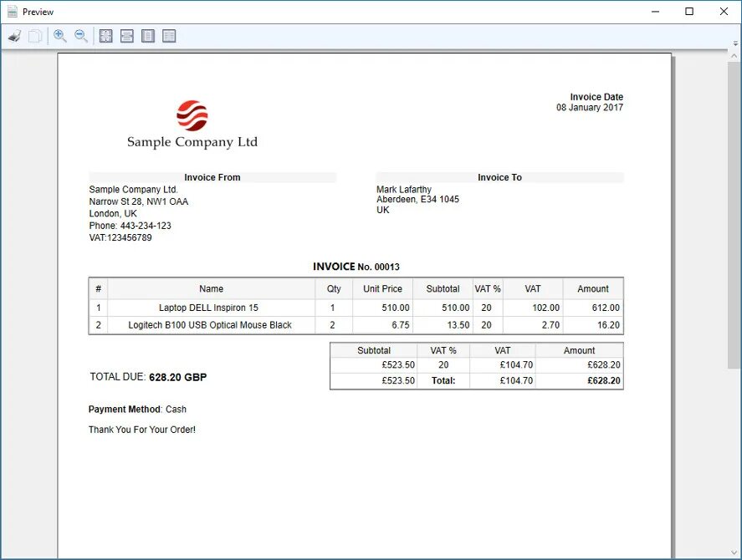The width and height of the screenshot is (742, 560).
Task: Click the VAT value '2.70'
Action: [550, 325]
